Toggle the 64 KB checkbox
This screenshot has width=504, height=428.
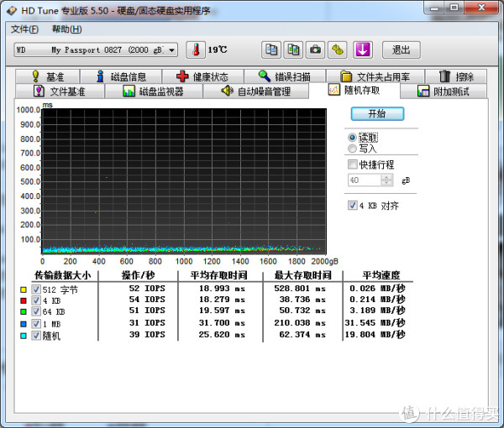coord(36,311)
